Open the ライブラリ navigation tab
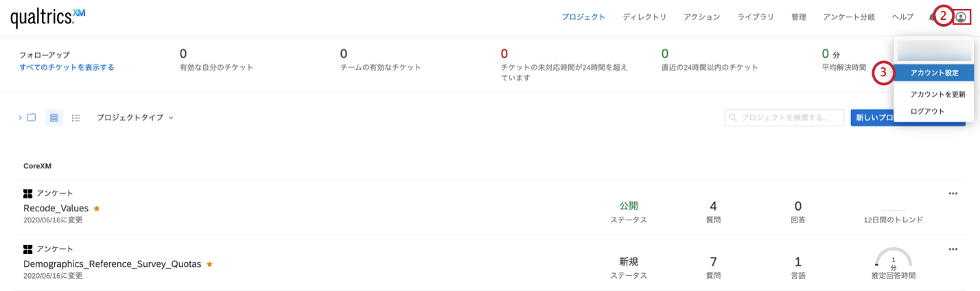Image resolution: width=980 pixels, height=291 pixels. (756, 17)
